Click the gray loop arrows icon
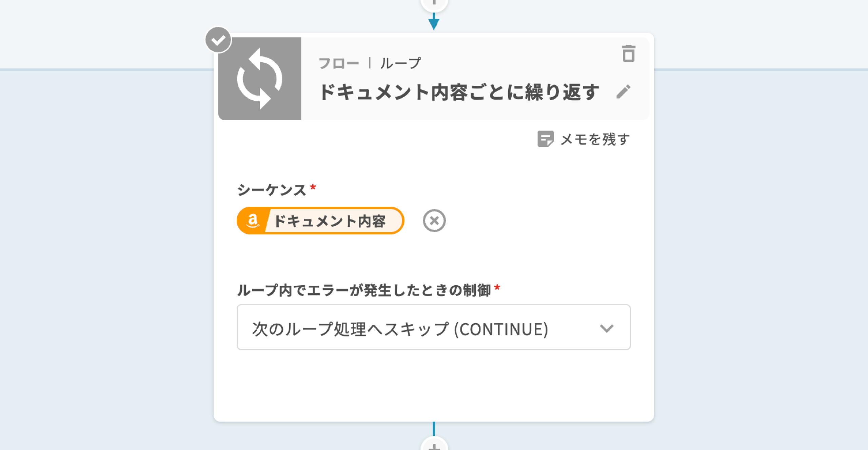Image resolution: width=868 pixels, height=450 pixels. tap(260, 79)
